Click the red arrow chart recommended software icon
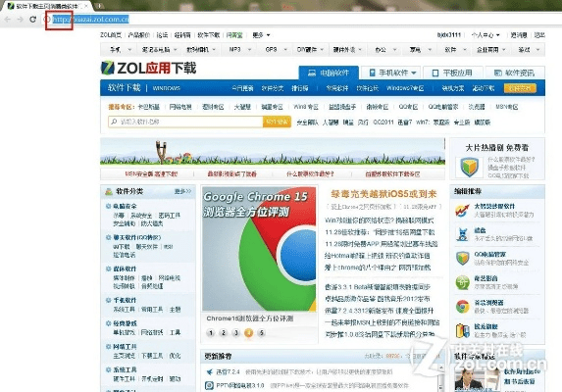562x392 pixels. click(x=462, y=211)
